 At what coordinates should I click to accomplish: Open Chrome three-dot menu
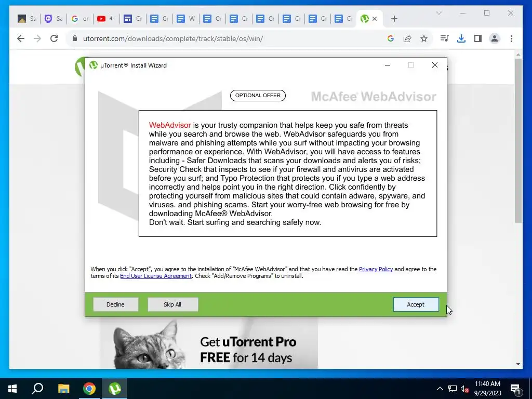(511, 38)
